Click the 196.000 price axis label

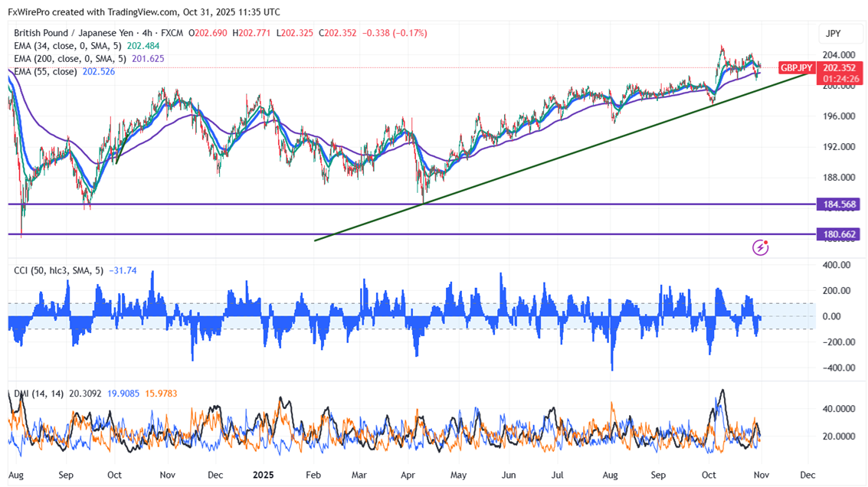(839, 116)
